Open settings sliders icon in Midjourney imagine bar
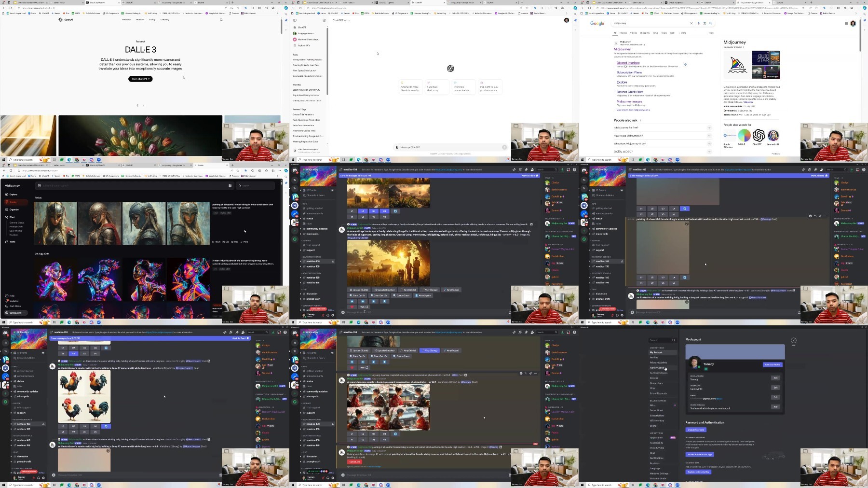The image size is (868, 488). 230,185
